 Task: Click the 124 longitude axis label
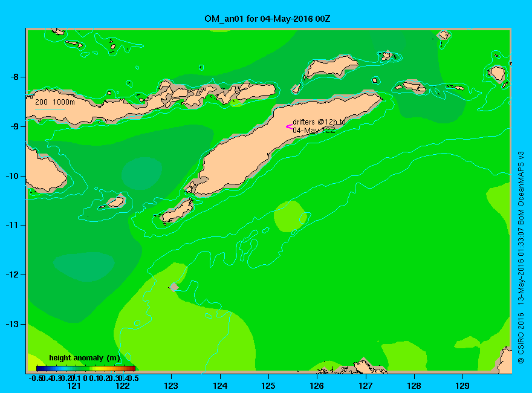tap(220, 386)
